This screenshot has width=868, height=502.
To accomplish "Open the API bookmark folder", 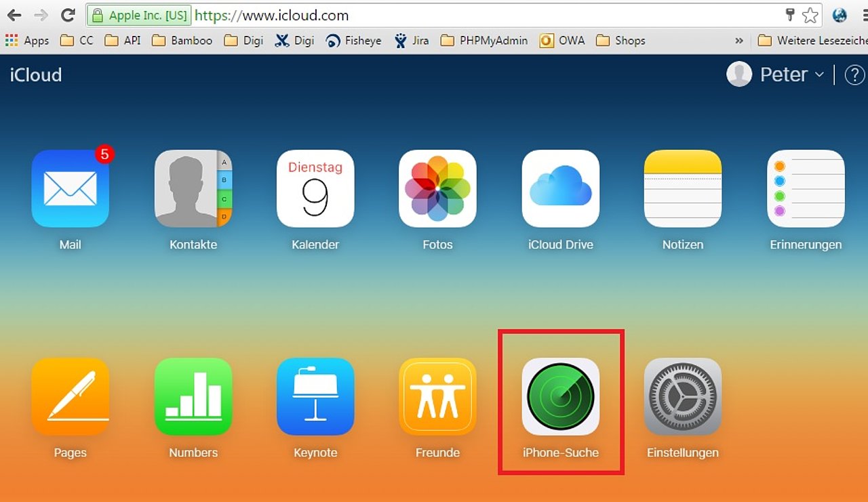I will [123, 41].
